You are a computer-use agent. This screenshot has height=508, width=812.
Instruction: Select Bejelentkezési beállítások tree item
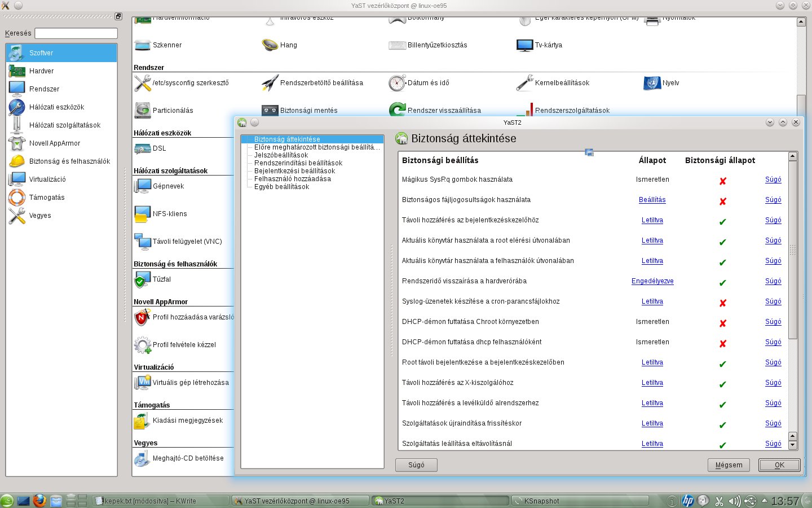[294, 171]
